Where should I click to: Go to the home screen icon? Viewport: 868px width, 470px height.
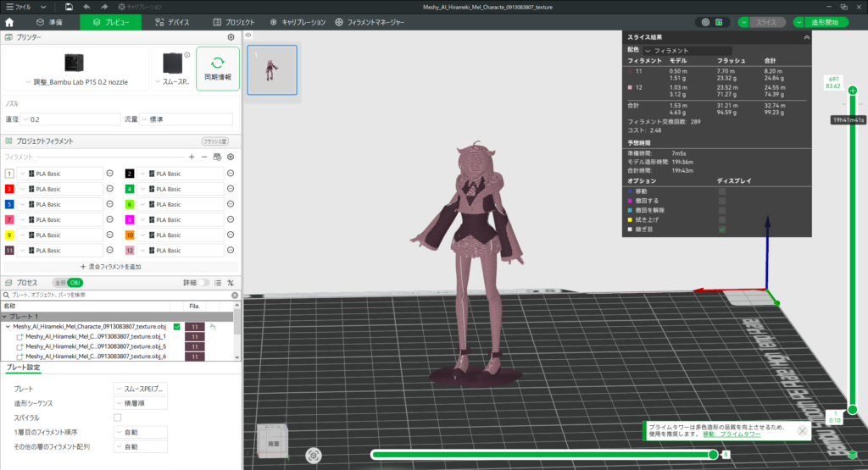pos(9,22)
